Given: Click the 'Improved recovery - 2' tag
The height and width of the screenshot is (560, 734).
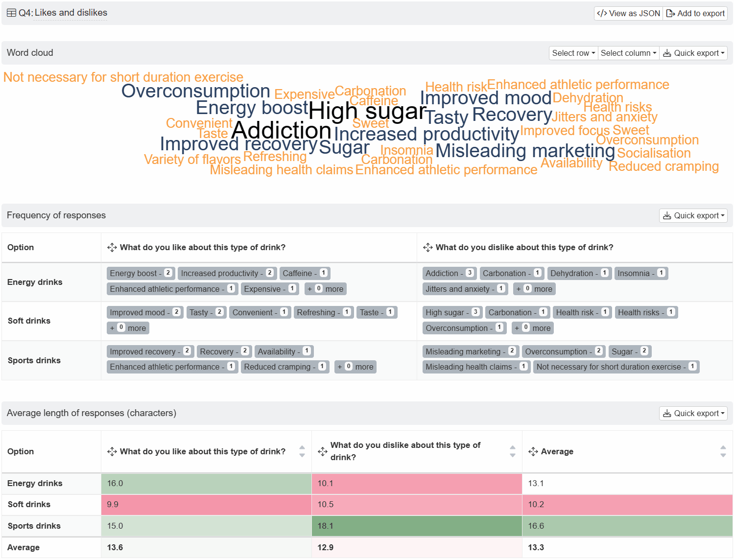Looking at the screenshot, I should (x=150, y=351).
